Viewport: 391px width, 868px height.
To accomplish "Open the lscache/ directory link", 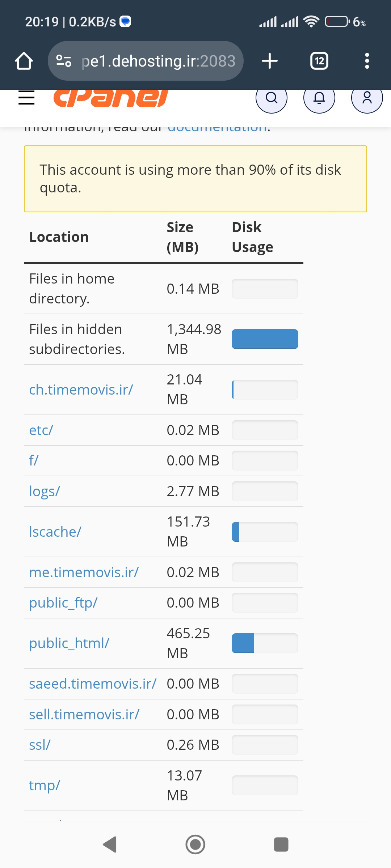I will point(55,532).
